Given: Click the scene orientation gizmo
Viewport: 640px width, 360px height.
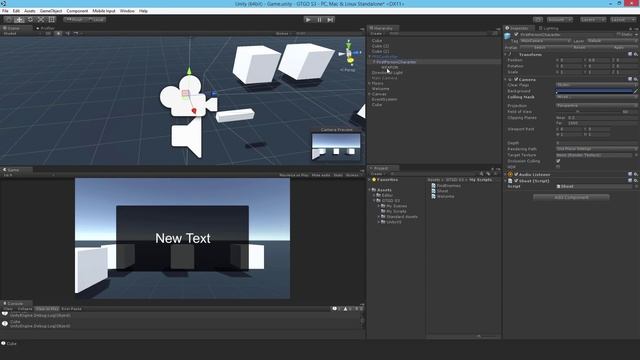Looking at the screenshot, I should coord(349,53).
